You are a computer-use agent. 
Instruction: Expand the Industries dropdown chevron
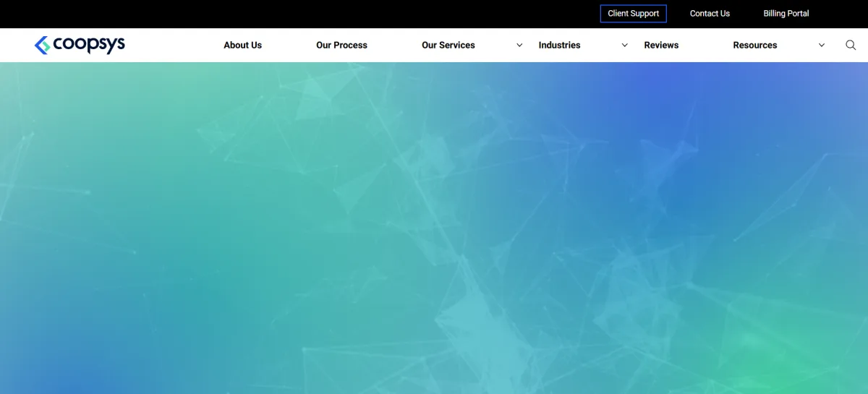625,45
